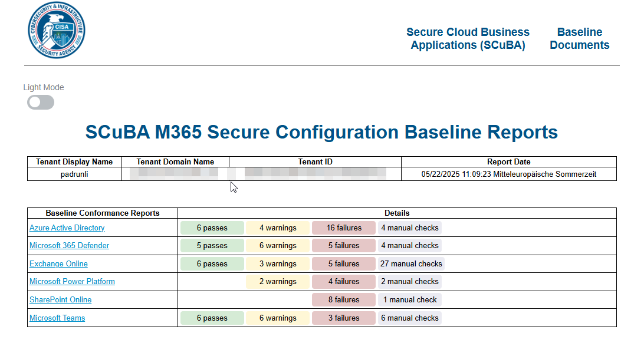Click the CISA agency seal logo
Screen dimensions: 644x356
tap(57, 29)
